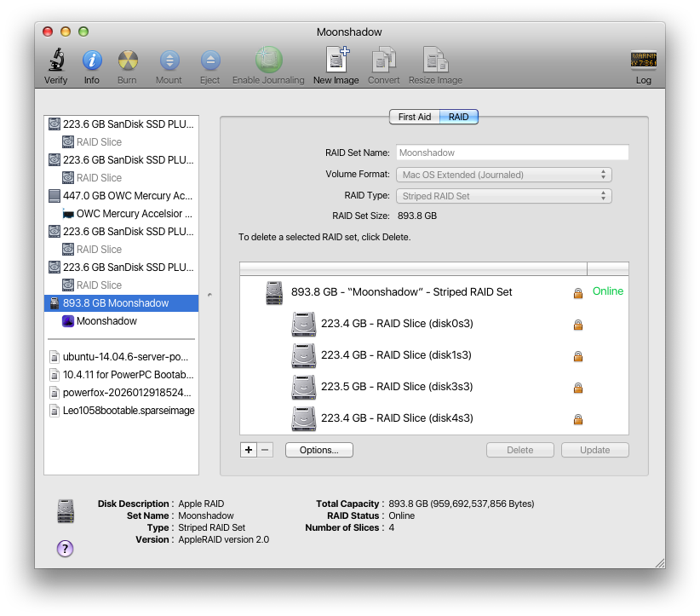Open the RAID Type dropdown

(504, 196)
